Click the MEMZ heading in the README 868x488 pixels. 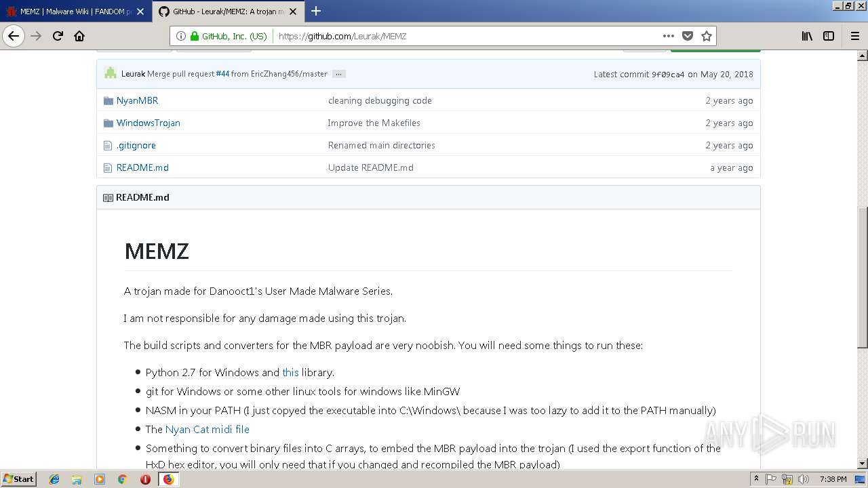(157, 251)
